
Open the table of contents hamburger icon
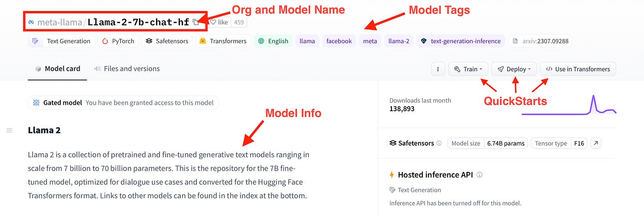9,131
